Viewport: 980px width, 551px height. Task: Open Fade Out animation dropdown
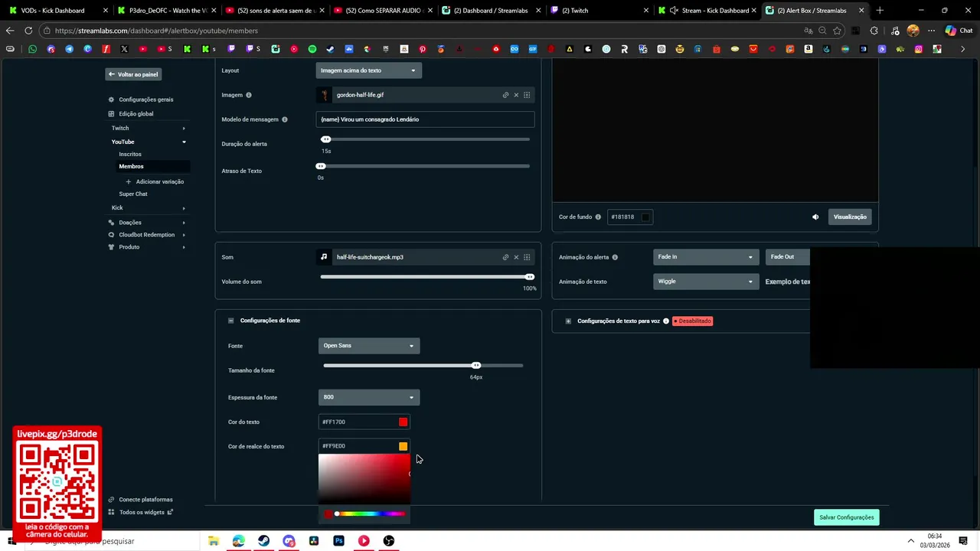pos(788,257)
